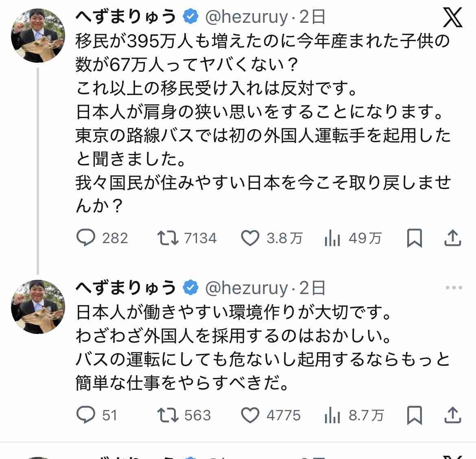Open the more options menu on second post
The image size is (476, 459).
(454, 288)
